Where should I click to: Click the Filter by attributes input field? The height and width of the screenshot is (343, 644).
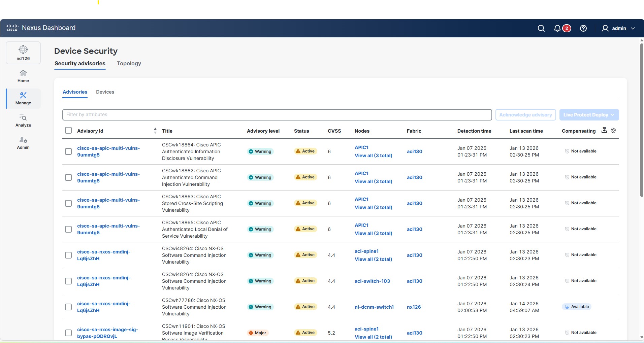(277, 114)
